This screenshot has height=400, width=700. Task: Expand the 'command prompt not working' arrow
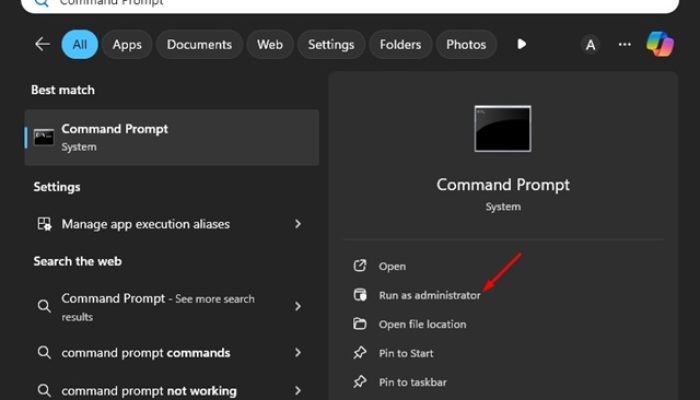(x=297, y=390)
